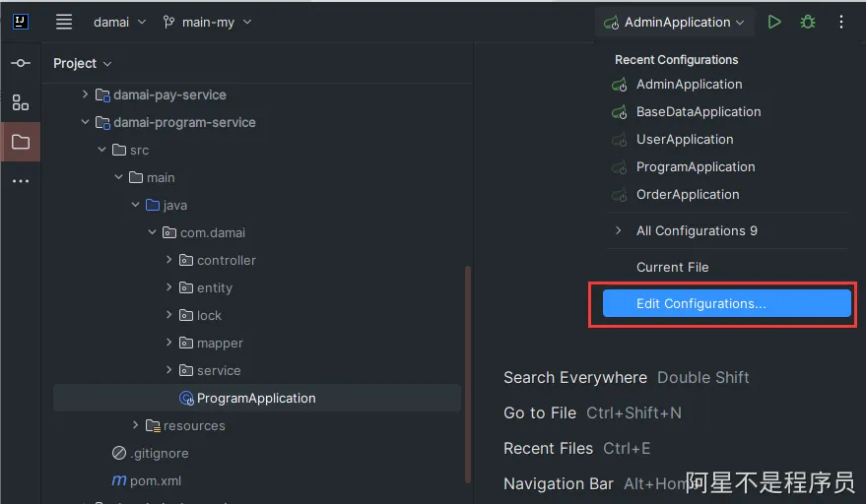Select Current File in the configurations list
This screenshot has width=866, height=504.
click(672, 267)
